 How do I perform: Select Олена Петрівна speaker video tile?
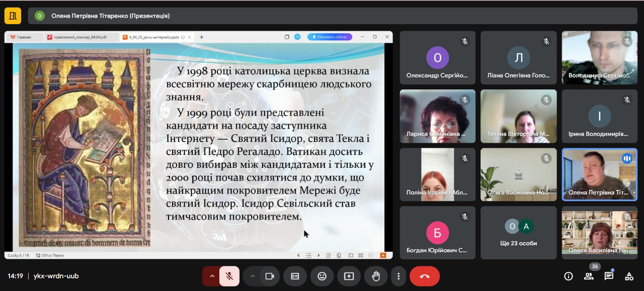tap(600, 174)
